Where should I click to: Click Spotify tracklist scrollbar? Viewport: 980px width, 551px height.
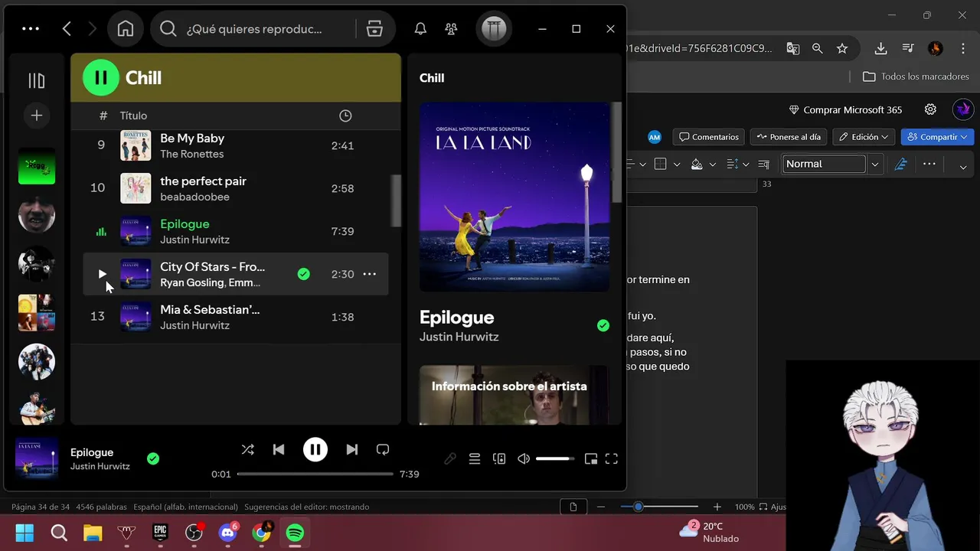396,201
